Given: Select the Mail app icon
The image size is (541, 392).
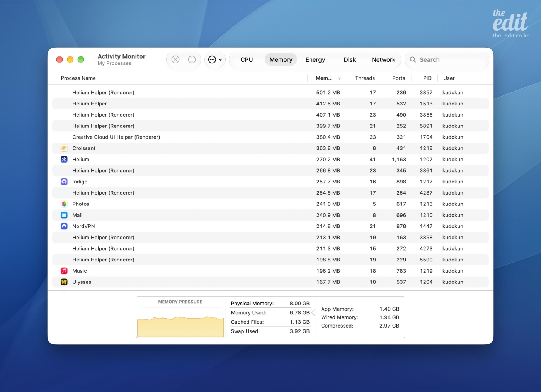Looking at the screenshot, I should (x=64, y=215).
